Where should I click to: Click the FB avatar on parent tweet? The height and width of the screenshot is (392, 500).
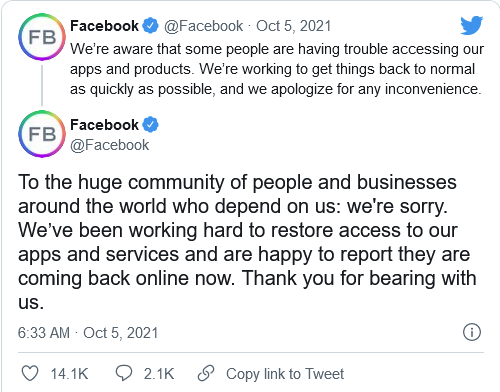pyautogui.click(x=42, y=37)
